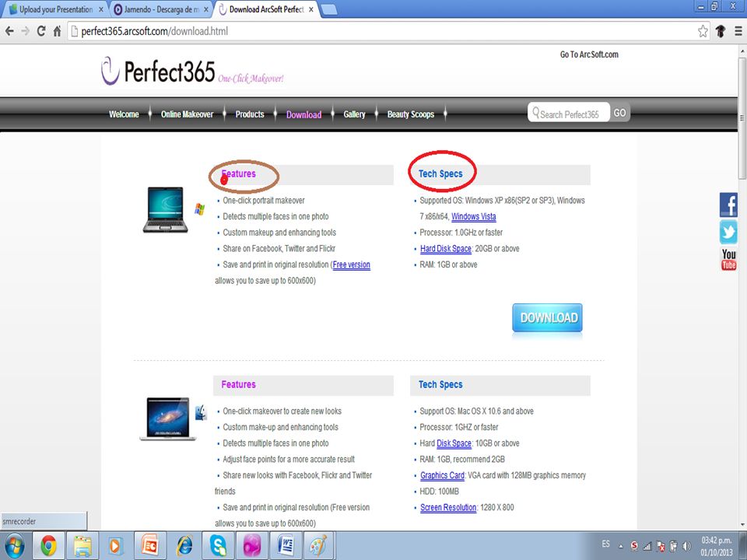The height and width of the screenshot is (560, 747).
Task: Click the Perfect365 logo
Action: click(x=192, y=72)
